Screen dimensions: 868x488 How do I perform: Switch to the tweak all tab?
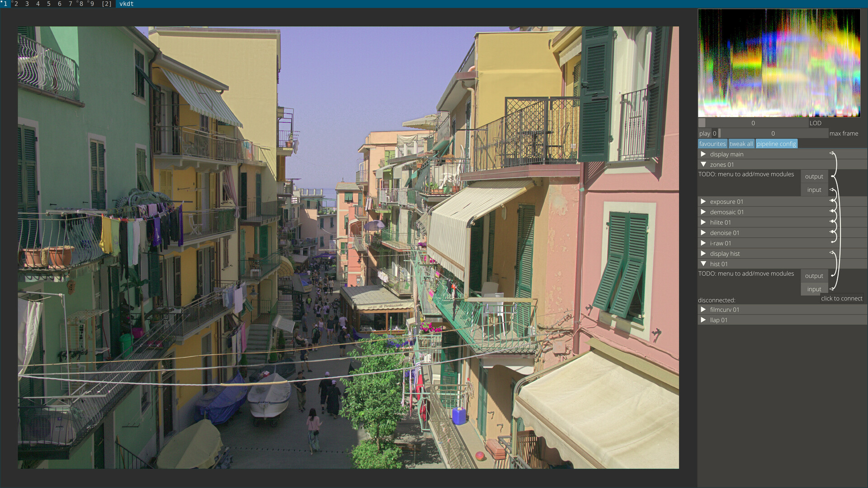pyautogui.click(x=741, y=144)
